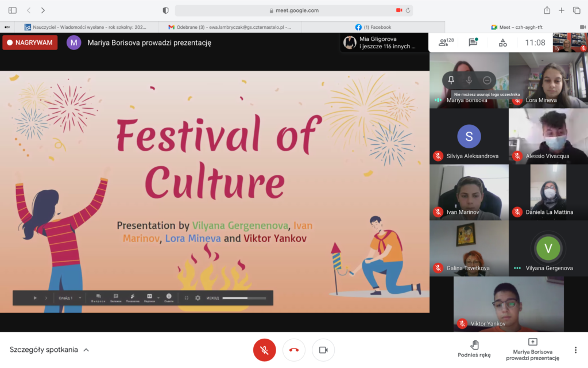Open the participants list showing 128 people
The width and height of the screenshot is (588, 368).
pyautogui.click(x=446, y=43)
